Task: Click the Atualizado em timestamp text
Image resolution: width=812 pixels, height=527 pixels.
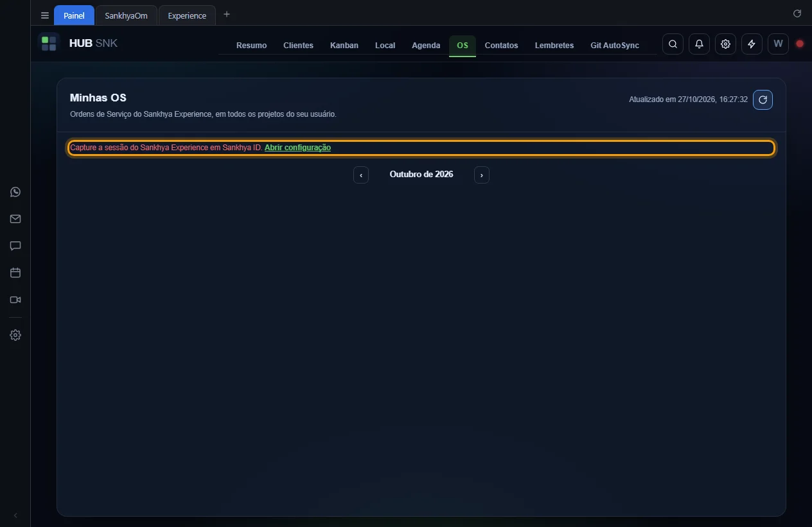Action: pyautogui.click(x=688, y=99)
